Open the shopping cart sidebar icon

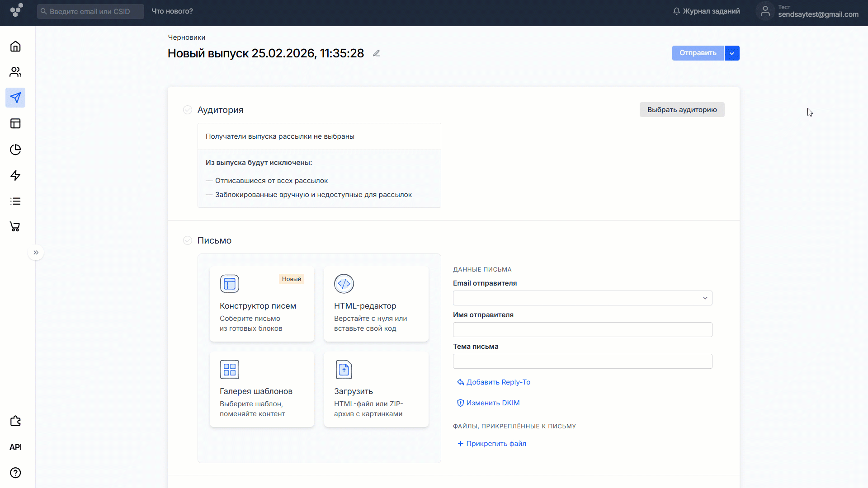(x=15, y=227)
